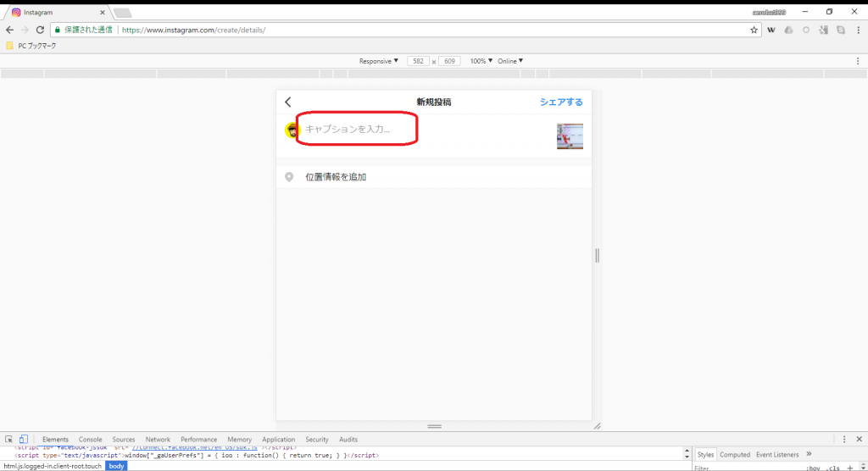Screen dimensions: 868x471
Task: Click the シェアする share button
Action: coord(561,102)
